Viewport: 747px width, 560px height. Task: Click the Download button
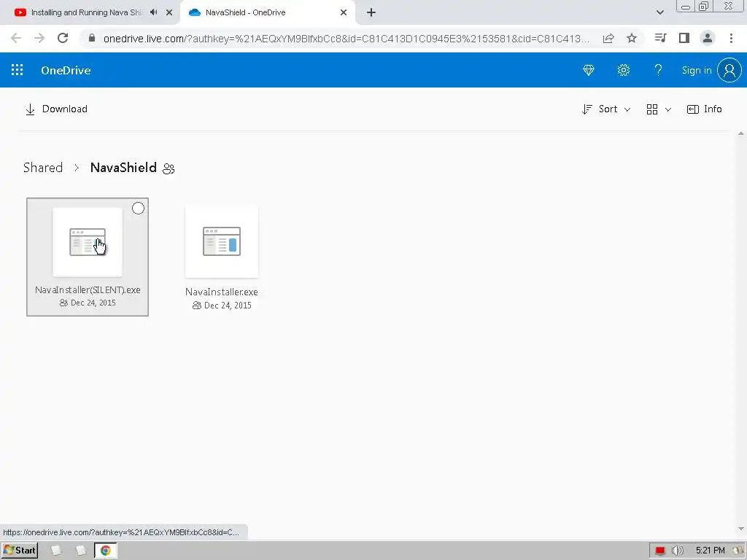point(56,109)
